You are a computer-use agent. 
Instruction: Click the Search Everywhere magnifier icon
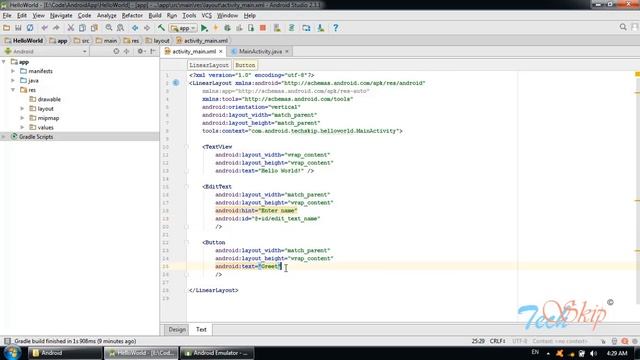click(623, 27)
